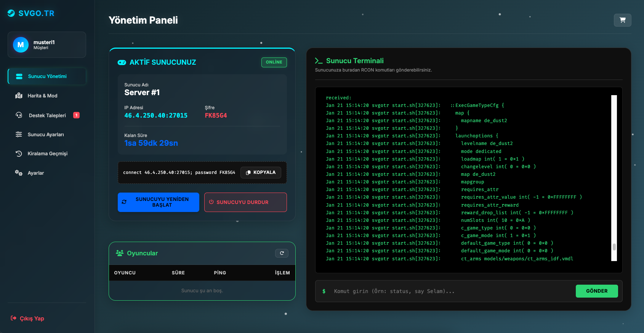Send the RCON command with Gönder
The image size is (644, 333).
pos(596,291)
